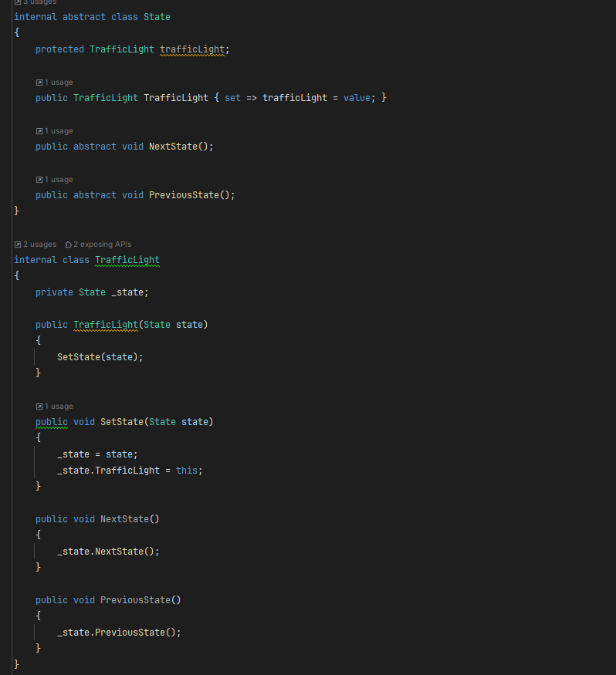
Task: Click _state.TrafficLight property access
Action: tap(109, 471)
